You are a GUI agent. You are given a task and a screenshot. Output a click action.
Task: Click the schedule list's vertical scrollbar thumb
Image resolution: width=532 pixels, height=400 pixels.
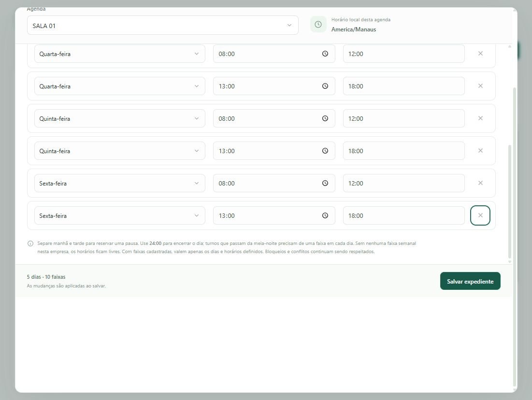point(510,201)
